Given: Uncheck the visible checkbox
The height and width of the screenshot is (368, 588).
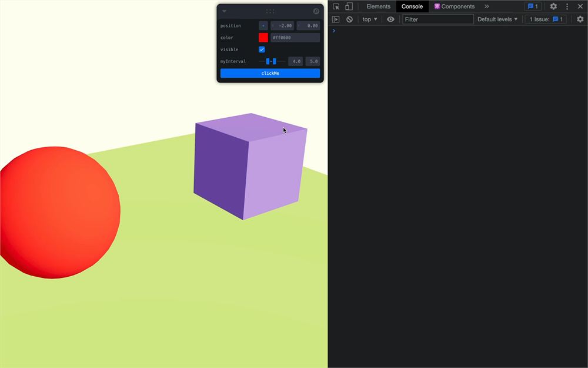Looking at the screenshot, I should click(x=262, y=49).
